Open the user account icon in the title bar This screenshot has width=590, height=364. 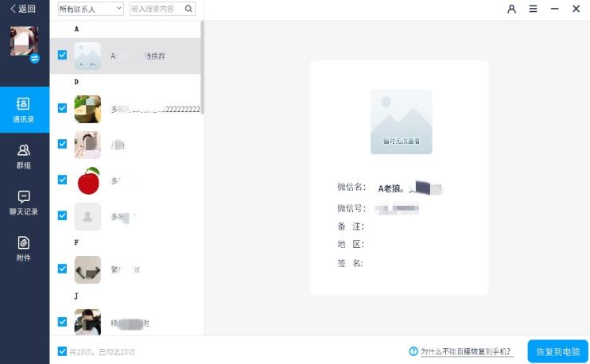click(x=511, y=9)
